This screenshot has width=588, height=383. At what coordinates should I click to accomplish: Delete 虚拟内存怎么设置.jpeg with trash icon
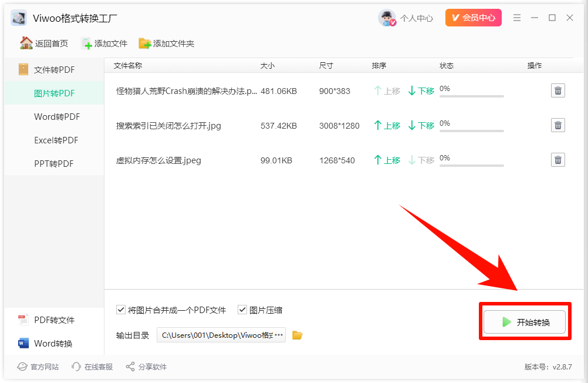[x=558, y=160]
